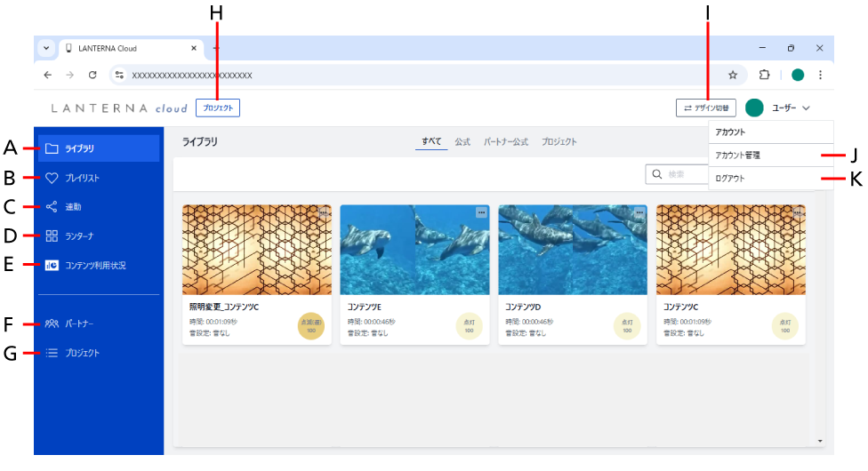Open ライブラリ folder icon in sidebar
Screen dimensions: 868x471
pyautogui.click(x=52, y=148)
